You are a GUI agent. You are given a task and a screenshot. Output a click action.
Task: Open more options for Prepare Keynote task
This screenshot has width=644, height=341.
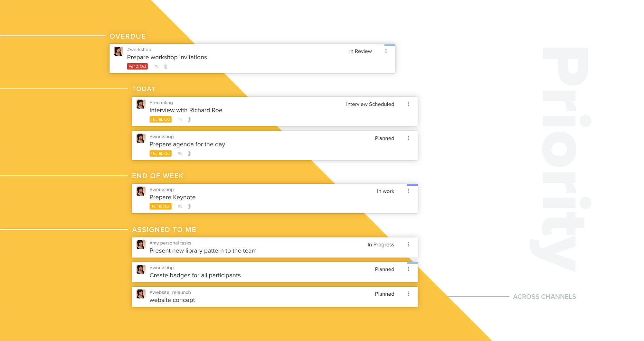408,191
